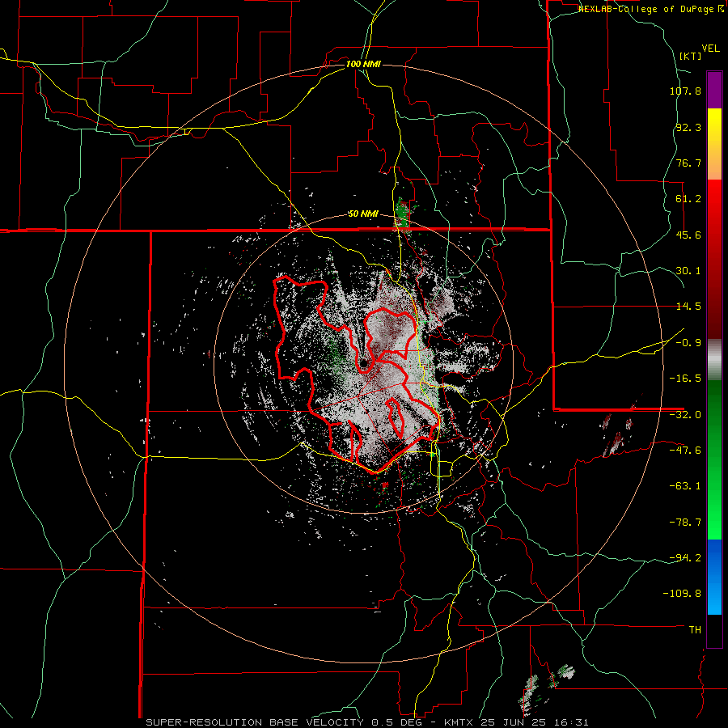Select the -32.0 legend value
The image size is (728, 728).
click(x=685, y=415)
